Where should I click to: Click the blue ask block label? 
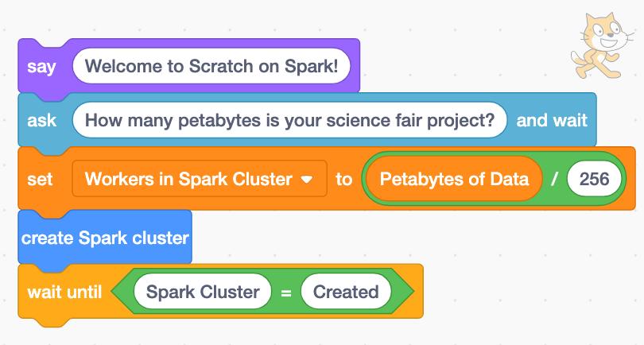pos(41,121)
